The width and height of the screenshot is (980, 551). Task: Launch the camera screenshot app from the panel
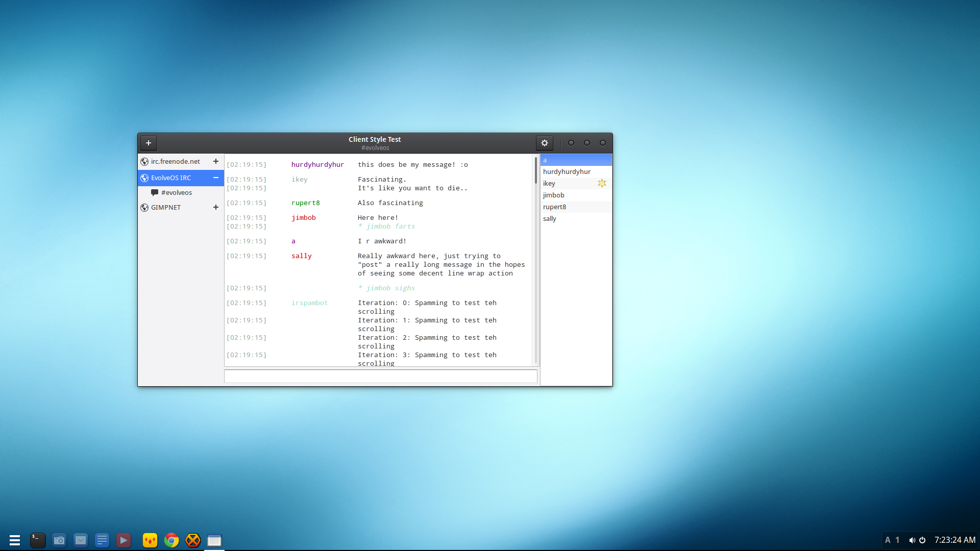tap(59, 540)
